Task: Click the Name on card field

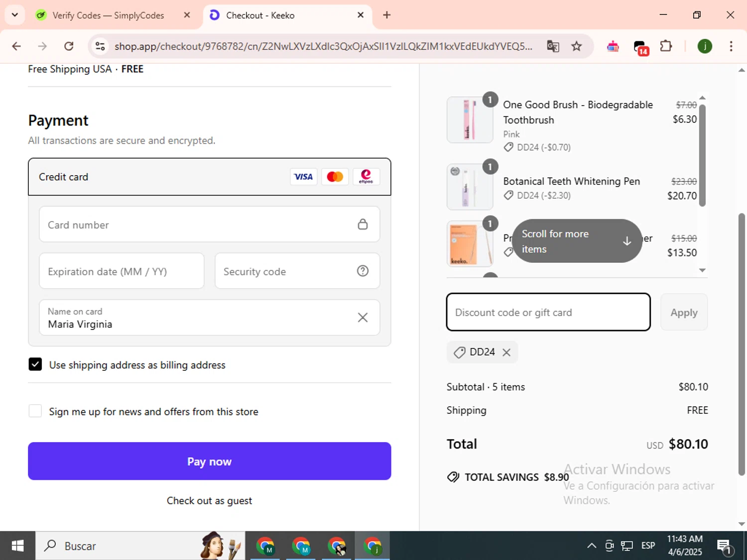Action: click(210, 318)
